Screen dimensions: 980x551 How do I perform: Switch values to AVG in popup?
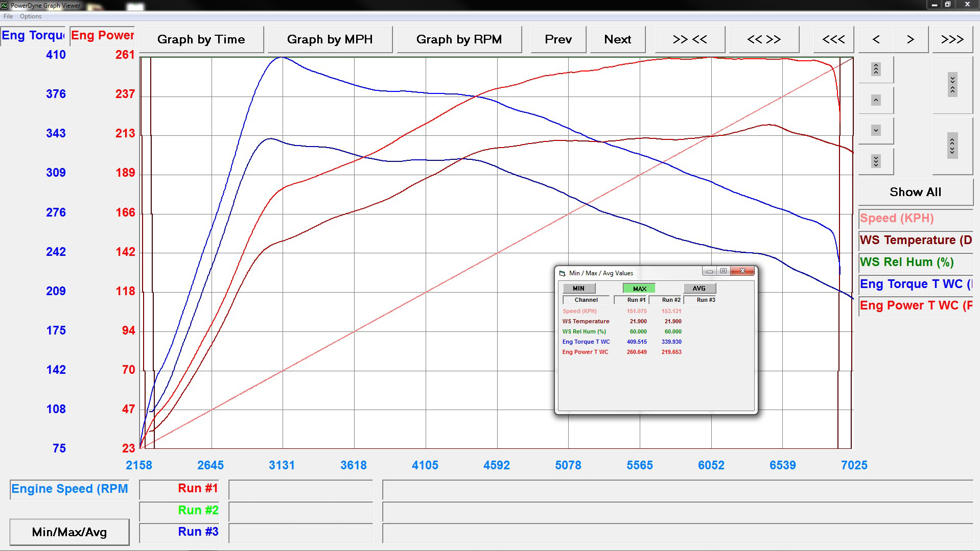click(x=698, y=289)
